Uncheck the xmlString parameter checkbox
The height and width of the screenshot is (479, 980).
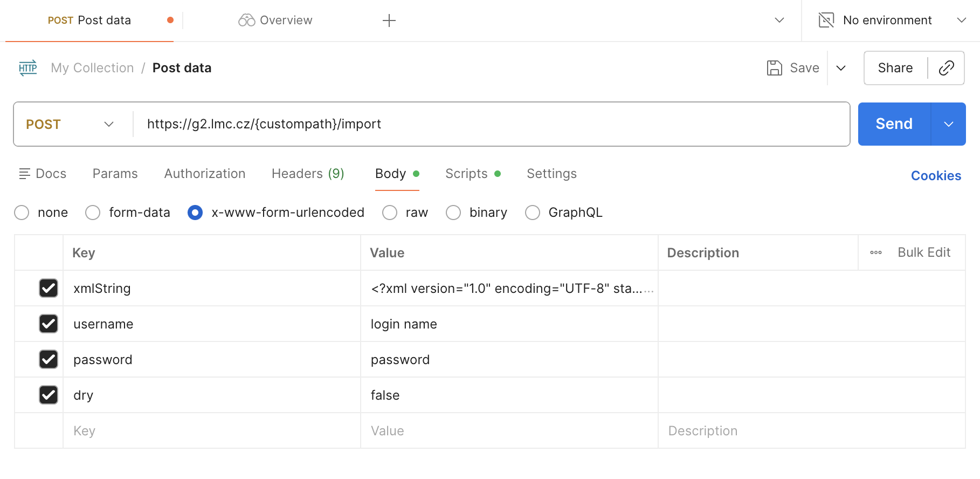[49, 288]
